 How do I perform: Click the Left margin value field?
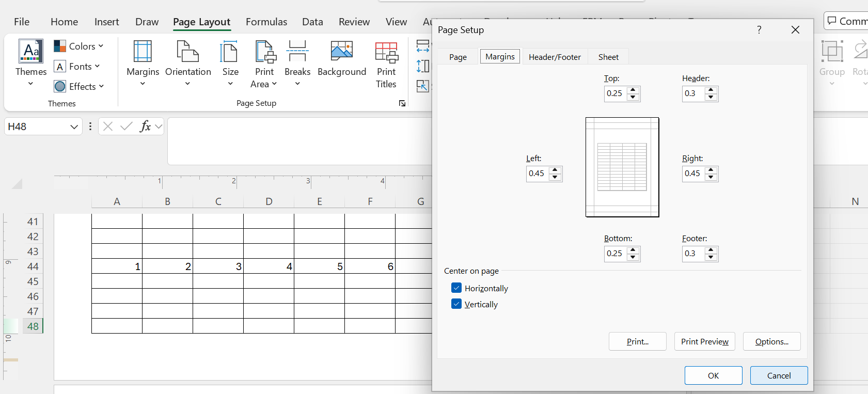(538, 174)
